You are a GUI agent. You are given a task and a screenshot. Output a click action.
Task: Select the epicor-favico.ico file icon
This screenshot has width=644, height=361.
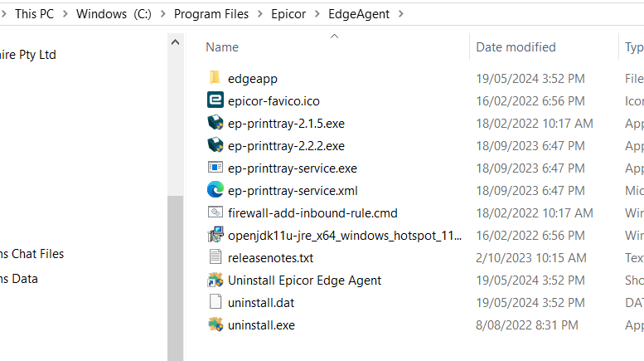tap(215, 100)
